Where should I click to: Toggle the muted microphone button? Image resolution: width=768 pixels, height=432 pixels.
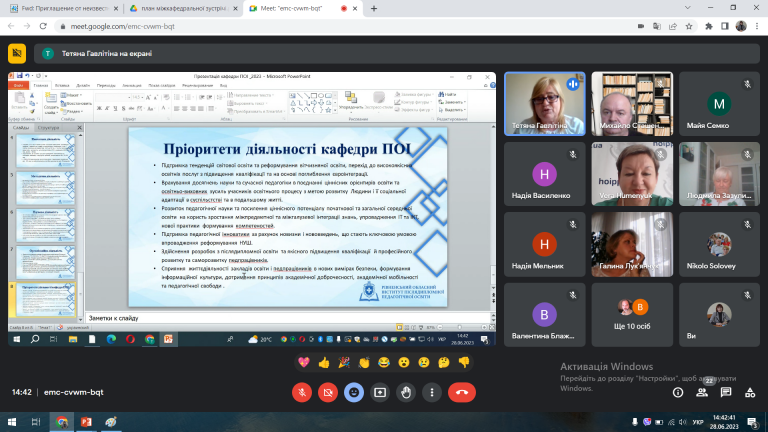pos(302,392)
